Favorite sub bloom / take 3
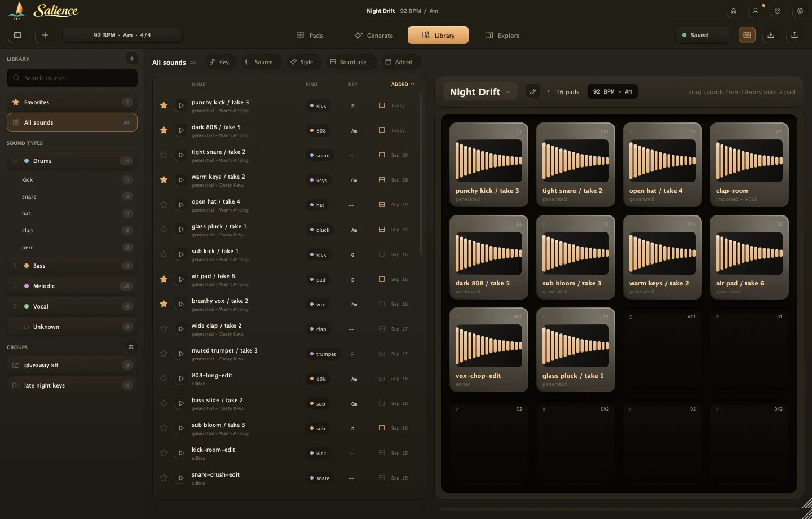Screen dimensions: 812x519 [164, 428]
